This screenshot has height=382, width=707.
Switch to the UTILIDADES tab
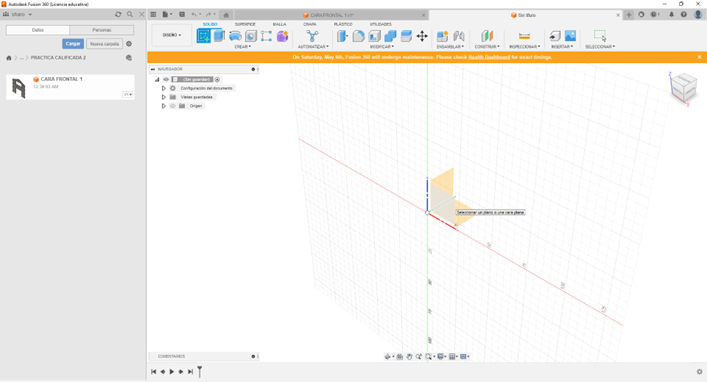[x=381, y=24]
